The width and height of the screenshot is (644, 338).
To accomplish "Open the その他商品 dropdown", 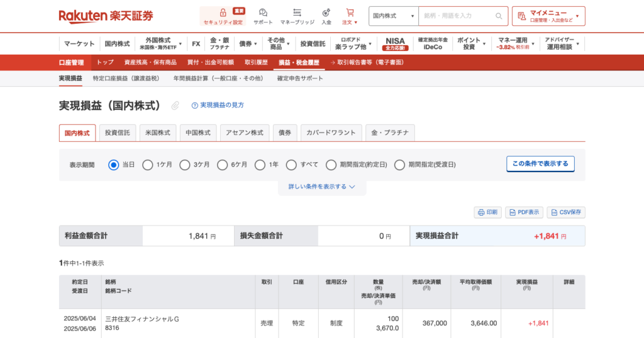I will click(279, 43).
